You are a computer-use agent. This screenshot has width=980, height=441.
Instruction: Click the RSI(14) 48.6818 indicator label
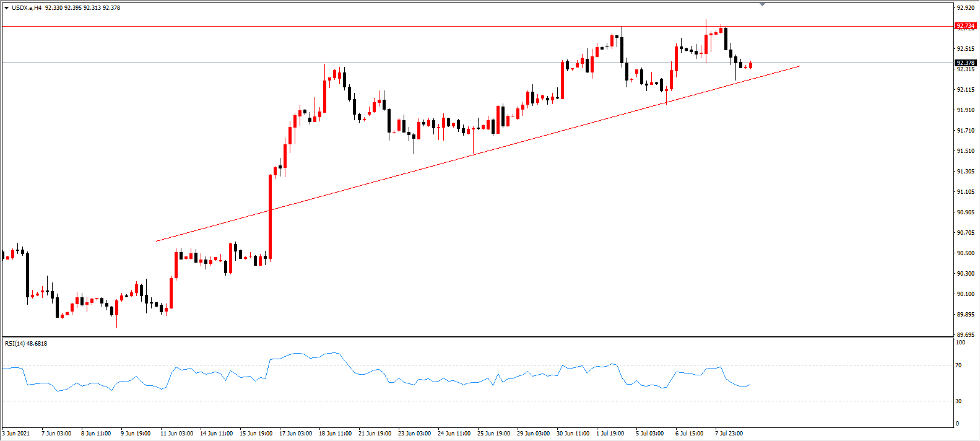[x=26, y=343]
